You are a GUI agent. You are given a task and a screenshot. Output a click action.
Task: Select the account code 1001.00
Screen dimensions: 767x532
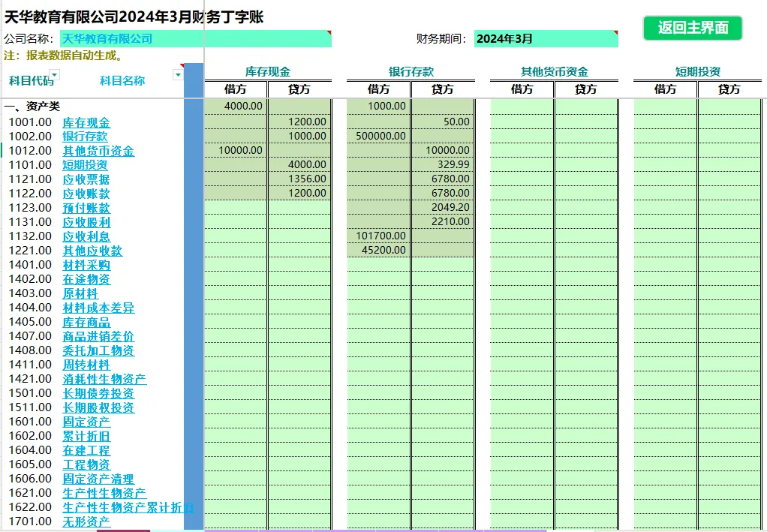[30, 122]
